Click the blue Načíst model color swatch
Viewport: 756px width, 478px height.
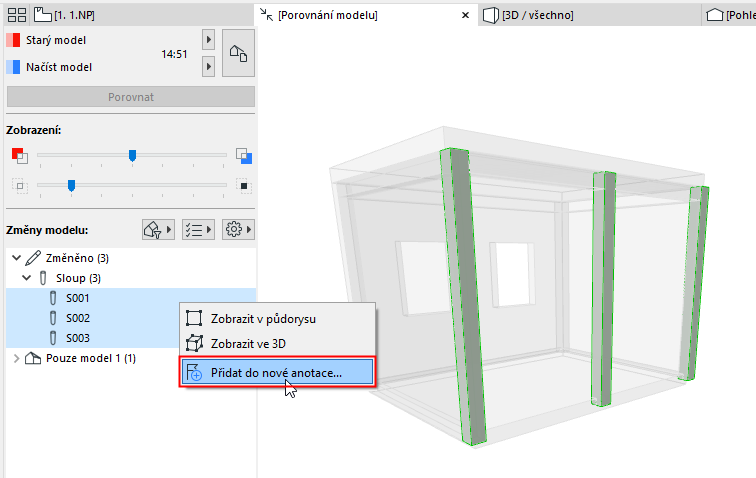(14, 67)
